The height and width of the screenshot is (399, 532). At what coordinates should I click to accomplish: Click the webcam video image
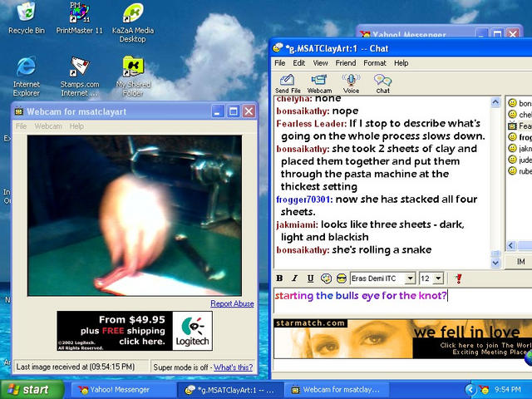click(x=135, y=215)
